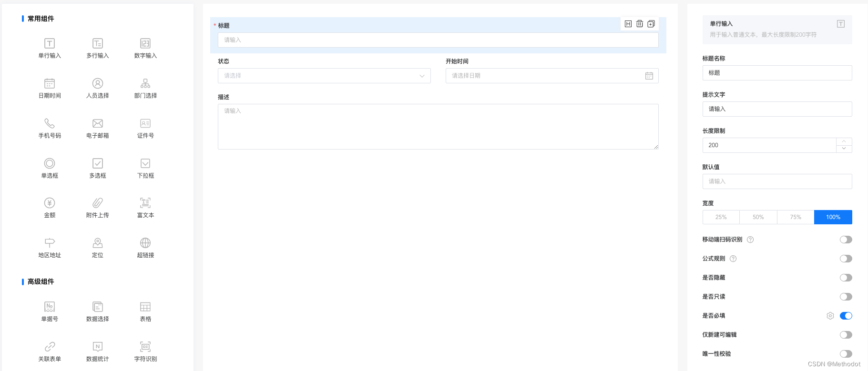This screenshot has height=371, width=868.
Task: Insert the 人员选择 person picker component
Action: [x=98, y=89]
